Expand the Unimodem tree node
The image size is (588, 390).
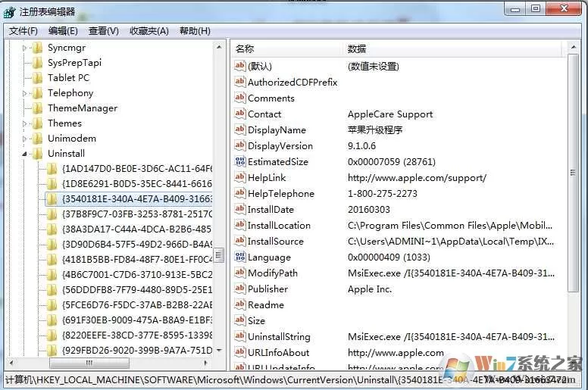pos(24,139)
